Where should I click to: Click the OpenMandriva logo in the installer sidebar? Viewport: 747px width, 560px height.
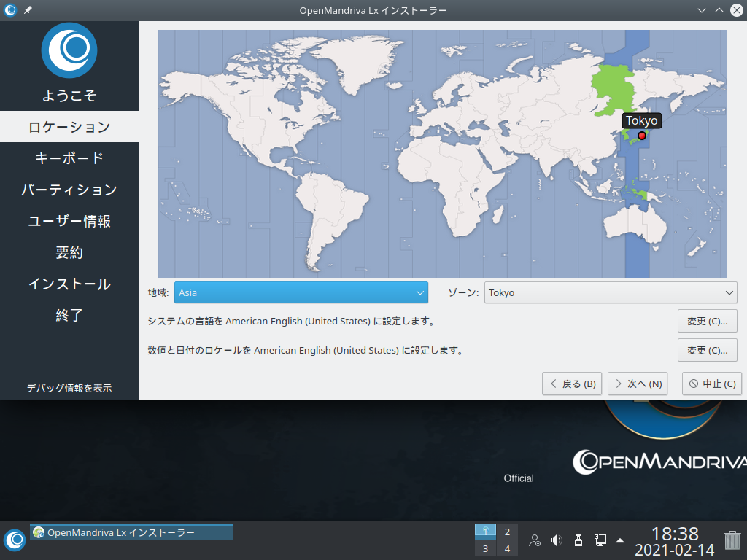(x=69, y=50)
